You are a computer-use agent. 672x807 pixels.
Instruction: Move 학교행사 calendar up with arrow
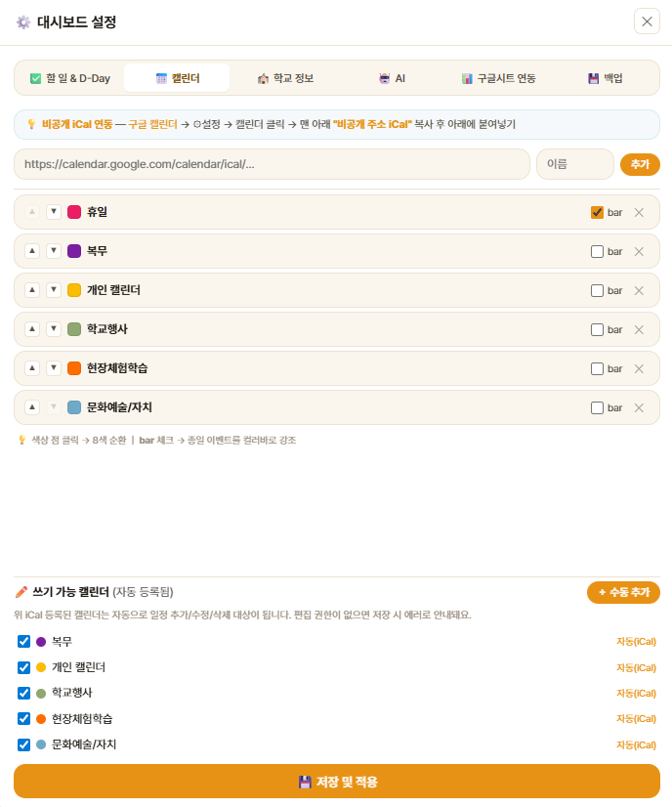point(32,329)
